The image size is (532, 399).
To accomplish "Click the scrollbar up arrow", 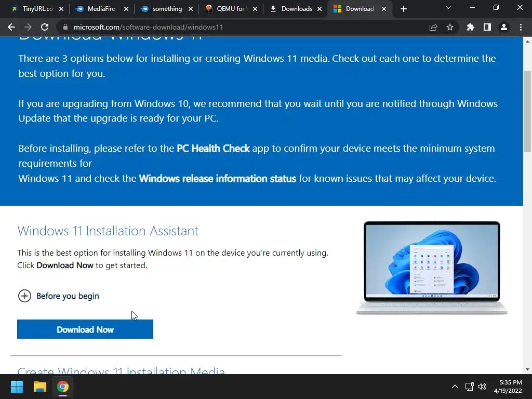I will pos(527,42).
